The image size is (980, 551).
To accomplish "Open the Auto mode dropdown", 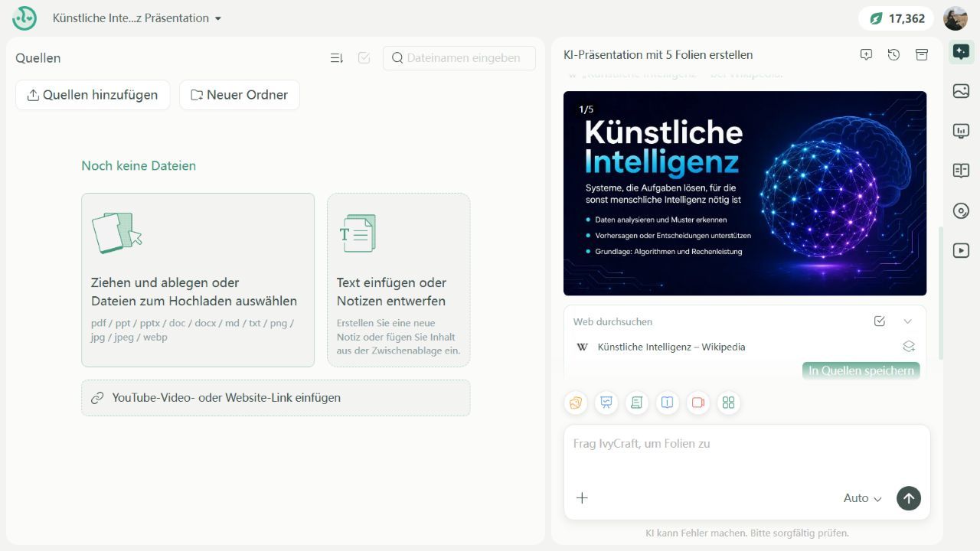I will pos(863,498).
